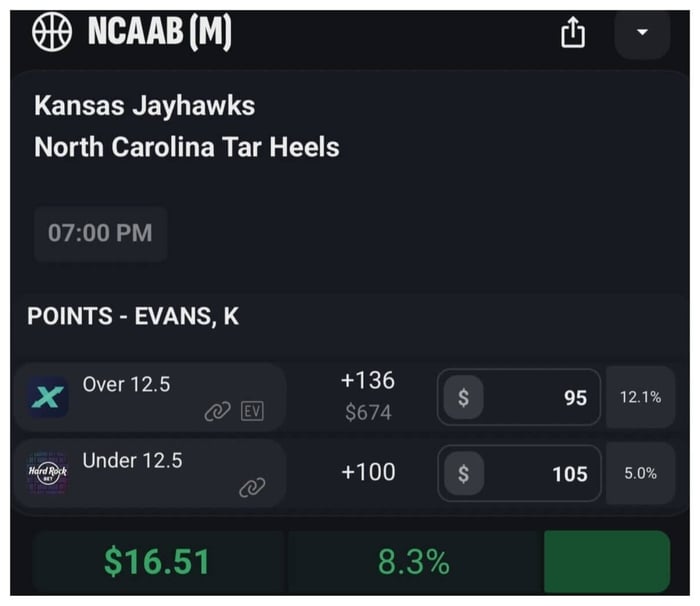The image size is (700, 606).
Task: Click the Over 12.5 link icon
Action: (x=217, y=411)
